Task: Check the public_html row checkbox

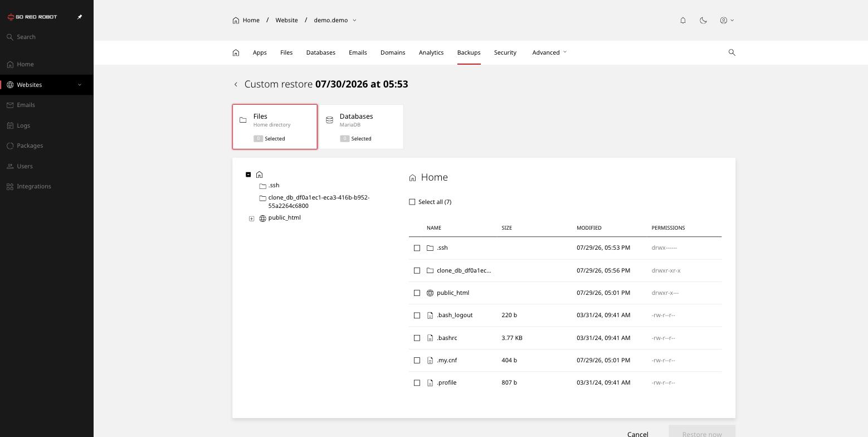Action: click(417, 293)
